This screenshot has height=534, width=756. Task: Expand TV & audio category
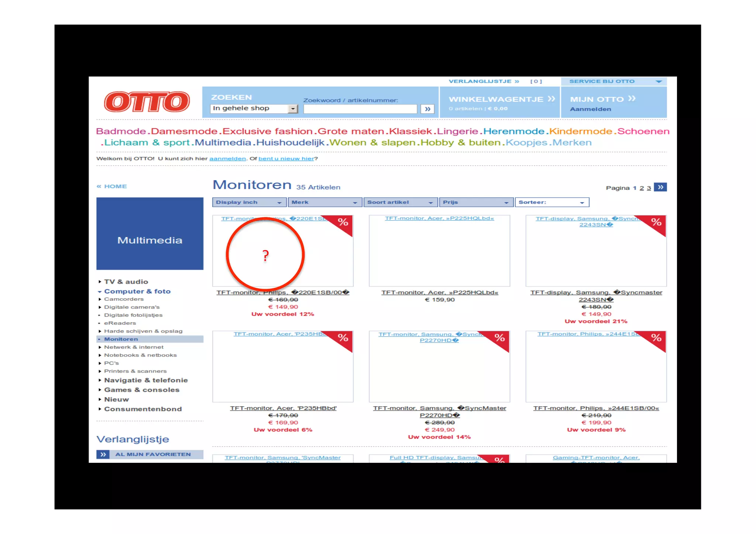pos(126,282)
